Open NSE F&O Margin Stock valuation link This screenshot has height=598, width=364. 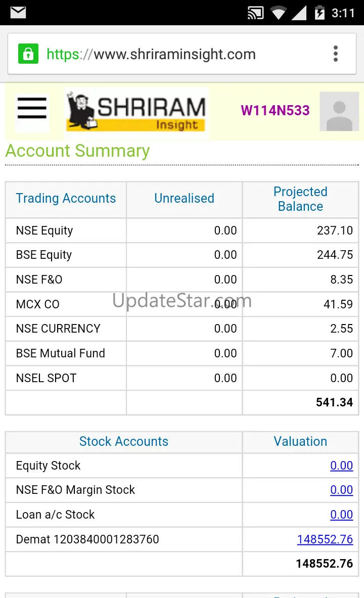coord(341,490)
